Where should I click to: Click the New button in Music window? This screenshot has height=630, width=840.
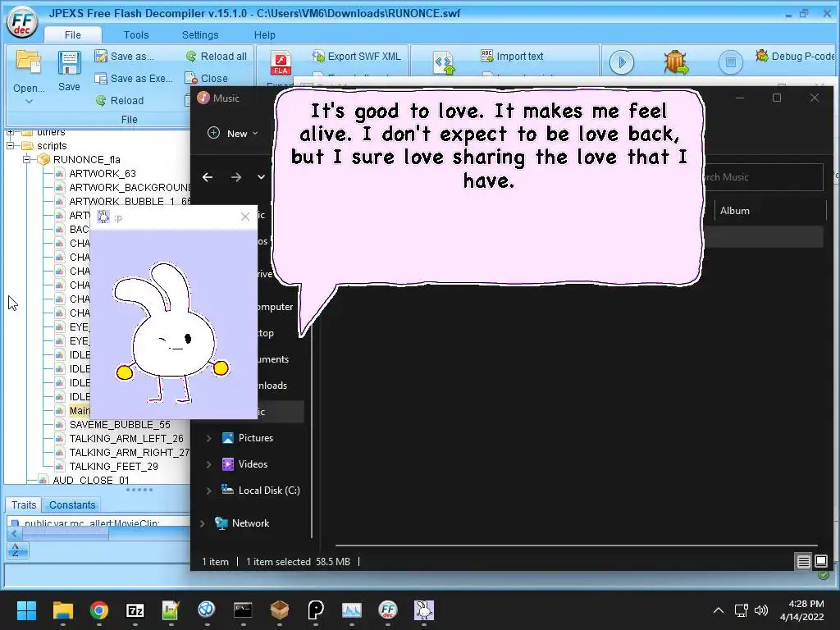(233, 134)
